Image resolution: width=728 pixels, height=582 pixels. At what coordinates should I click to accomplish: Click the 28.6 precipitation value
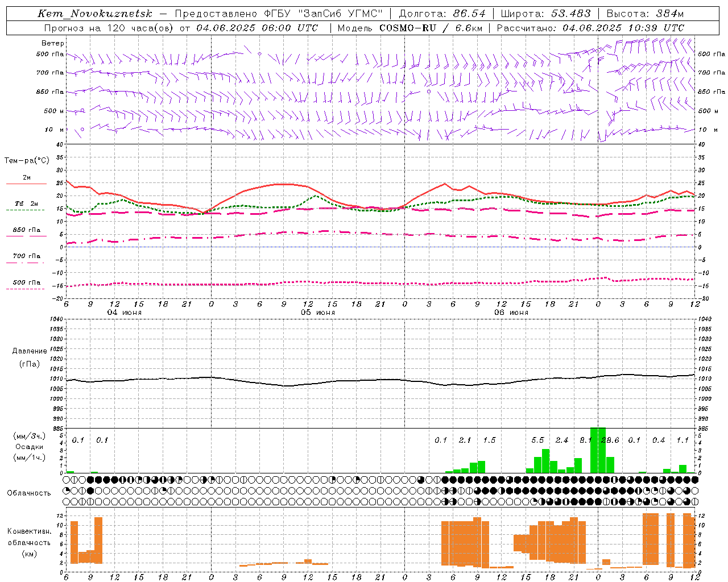coord(610,440)
